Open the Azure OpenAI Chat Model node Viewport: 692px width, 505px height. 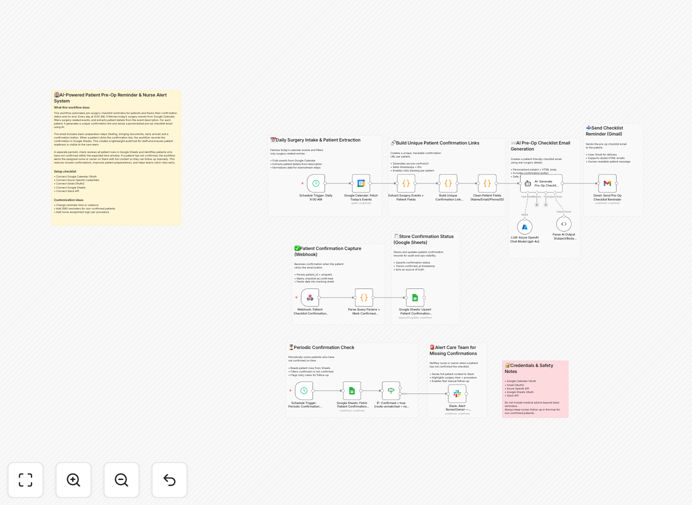(525, 227)
